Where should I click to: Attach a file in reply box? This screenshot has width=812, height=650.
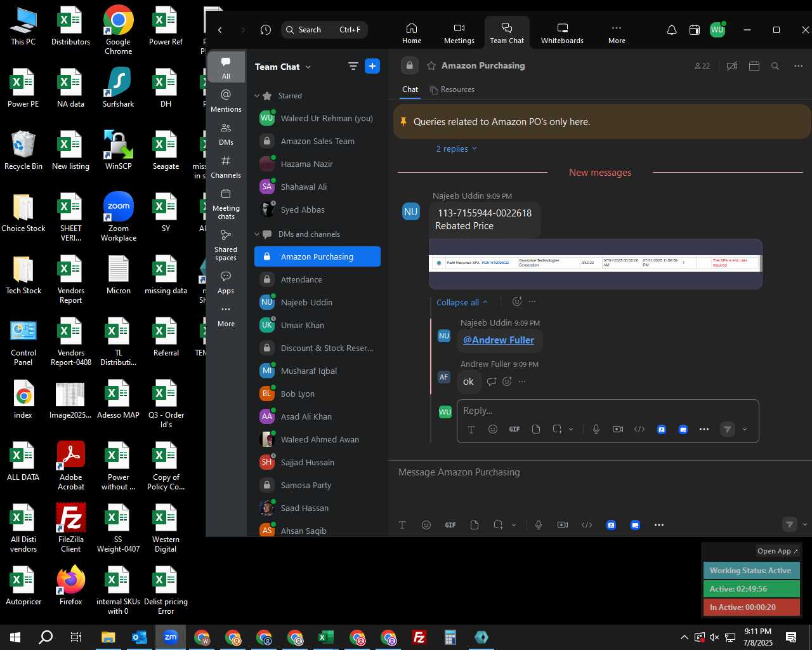coord(536,429)
